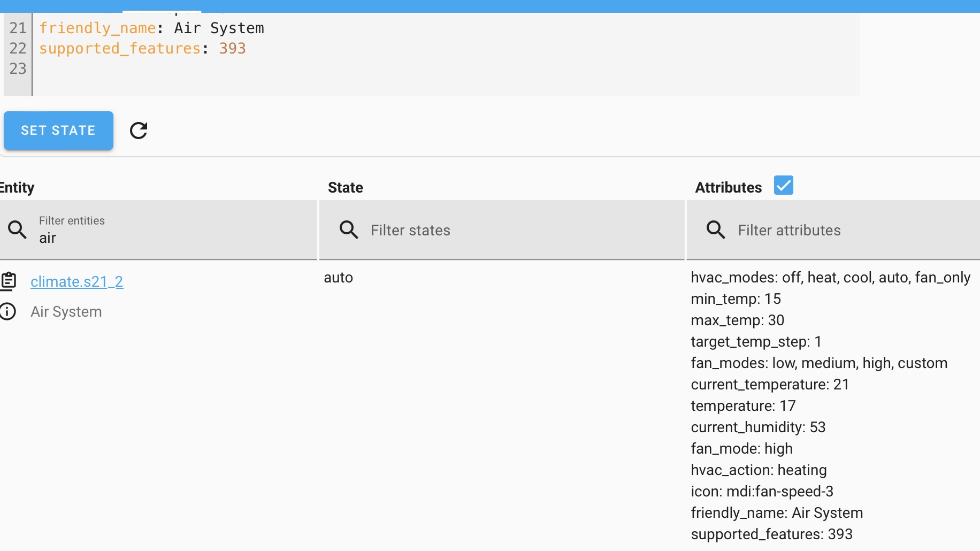980x551 pixels.
Task: Click the search icon in Filter states
Action: pos(349,229)
